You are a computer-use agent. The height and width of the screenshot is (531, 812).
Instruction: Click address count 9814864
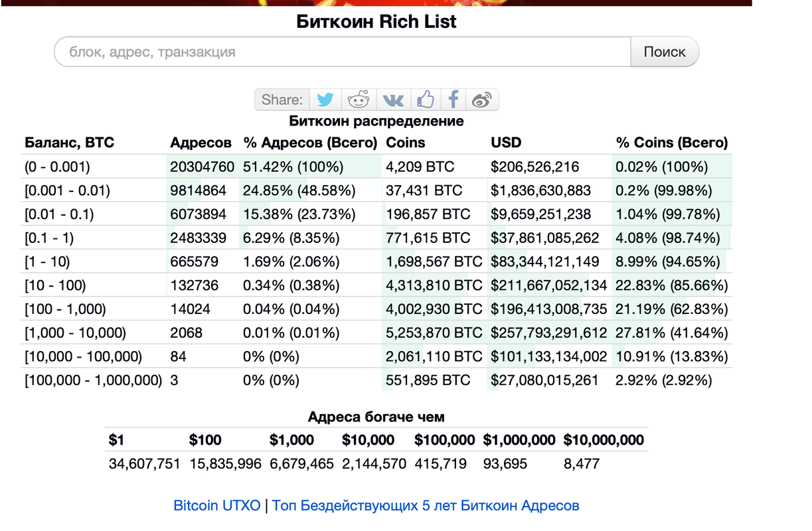click(199, 190)
